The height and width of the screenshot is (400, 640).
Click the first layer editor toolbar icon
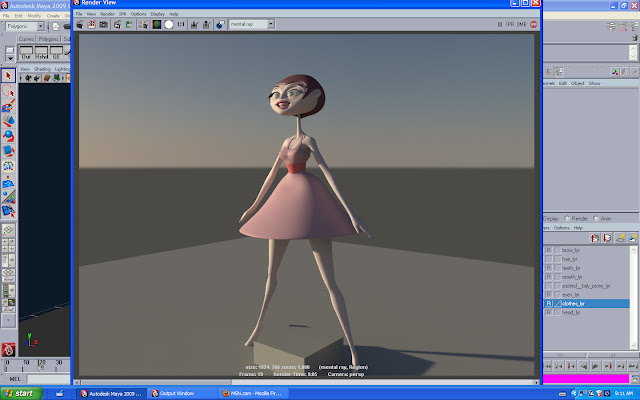(x=595, y=238)
